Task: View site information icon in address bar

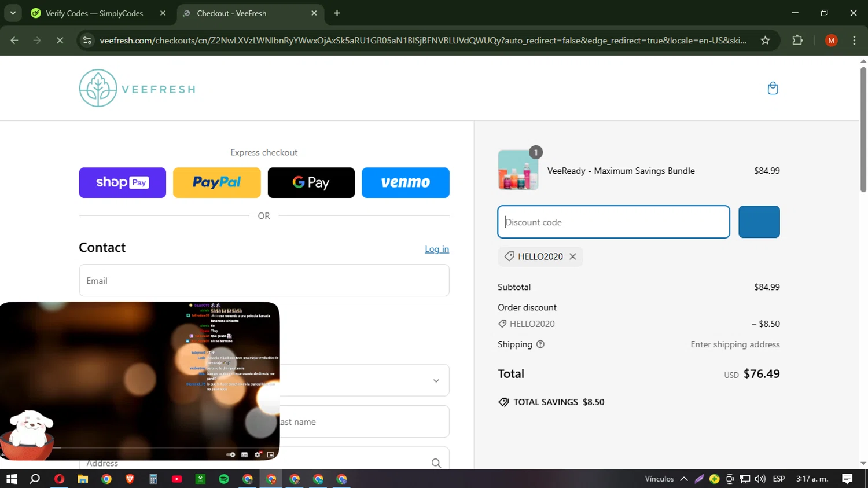Action: (x=87, y=41)
